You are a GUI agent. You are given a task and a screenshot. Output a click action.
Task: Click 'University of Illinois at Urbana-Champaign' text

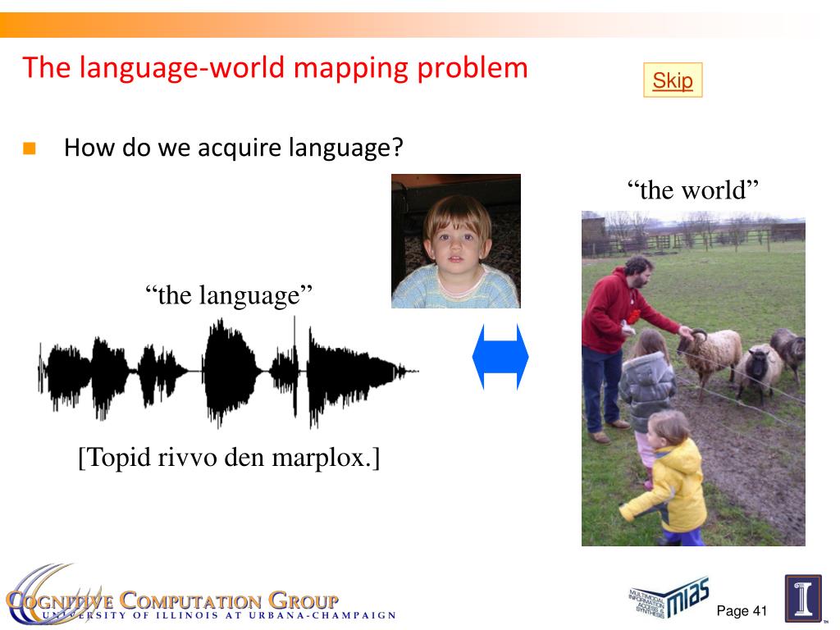click(218, 615)
